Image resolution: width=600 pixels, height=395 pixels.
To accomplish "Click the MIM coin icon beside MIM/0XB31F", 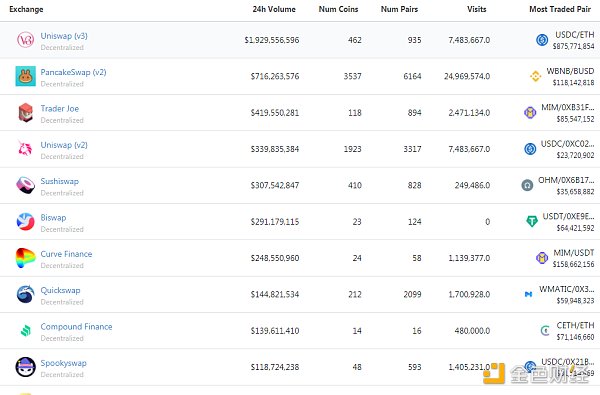I will click(530, 113).
